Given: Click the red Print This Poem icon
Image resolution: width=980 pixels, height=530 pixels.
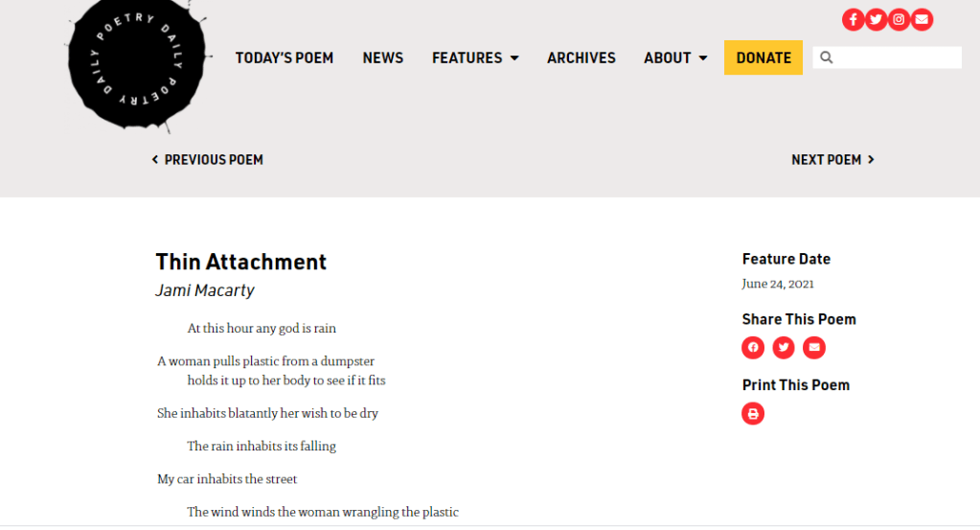Looking at the screenshot, I should 753,414.
